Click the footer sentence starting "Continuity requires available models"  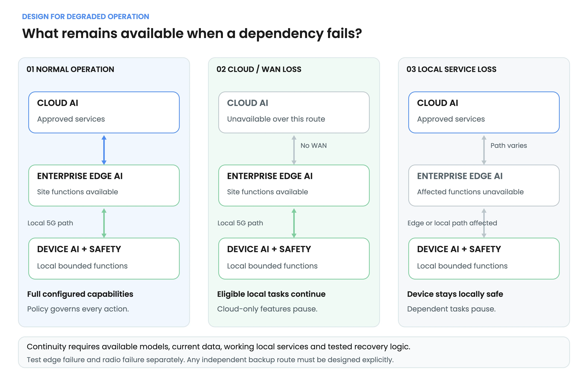coord(218,347)
